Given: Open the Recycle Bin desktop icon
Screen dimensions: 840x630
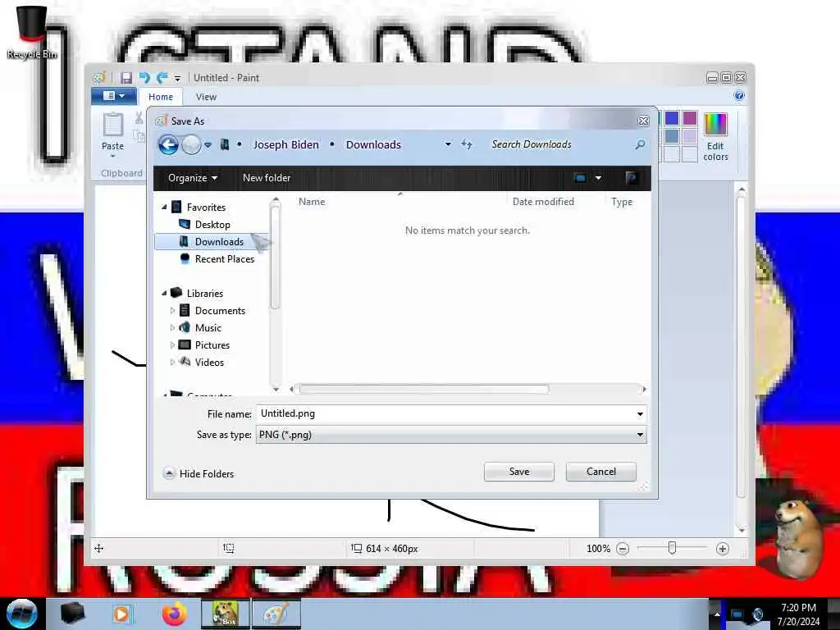Looking at the screenshot, I should [x=31, y=32].
